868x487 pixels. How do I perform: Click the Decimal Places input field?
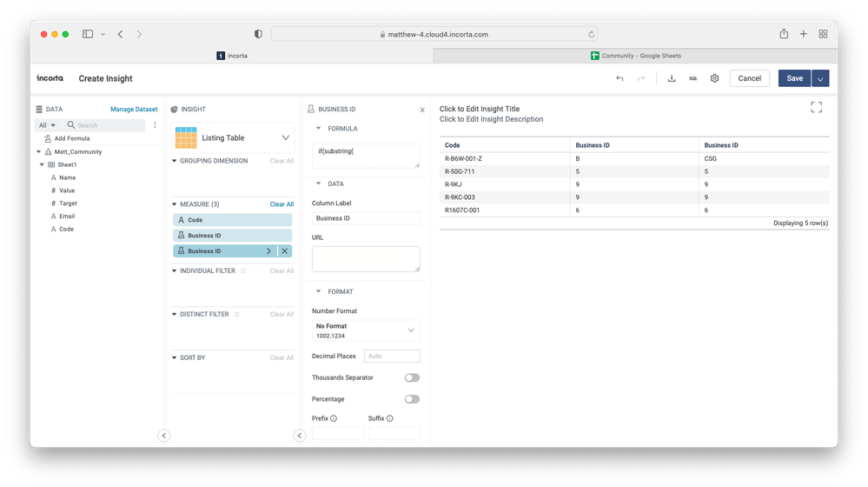392,356
